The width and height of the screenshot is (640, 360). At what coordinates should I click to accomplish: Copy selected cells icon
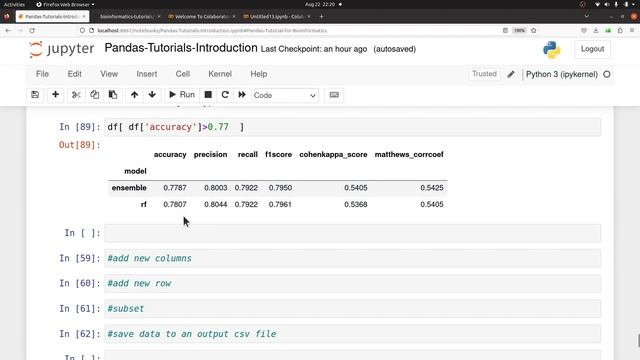click(x=94, y=95)
